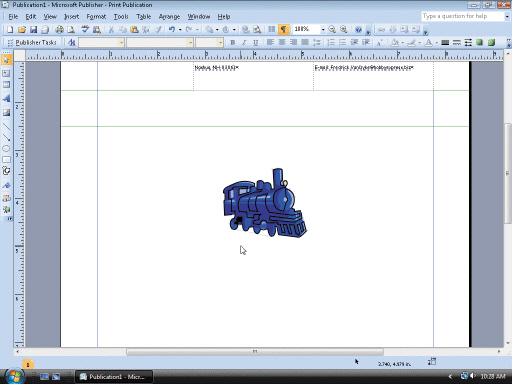
Task: Click the Publication1 taskbar button
Action: [x=114, y=377]
